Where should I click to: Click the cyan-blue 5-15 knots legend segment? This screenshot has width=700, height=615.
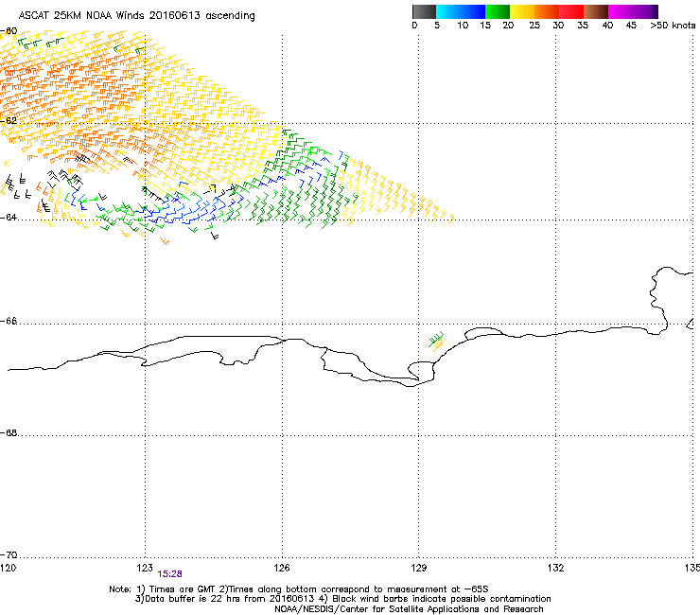(x=461, y=11)
